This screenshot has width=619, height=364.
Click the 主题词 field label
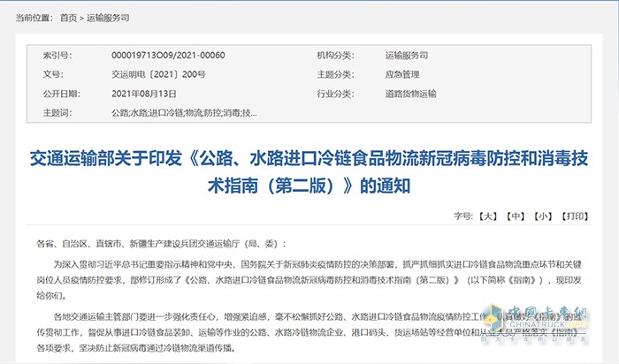point(57,113)
